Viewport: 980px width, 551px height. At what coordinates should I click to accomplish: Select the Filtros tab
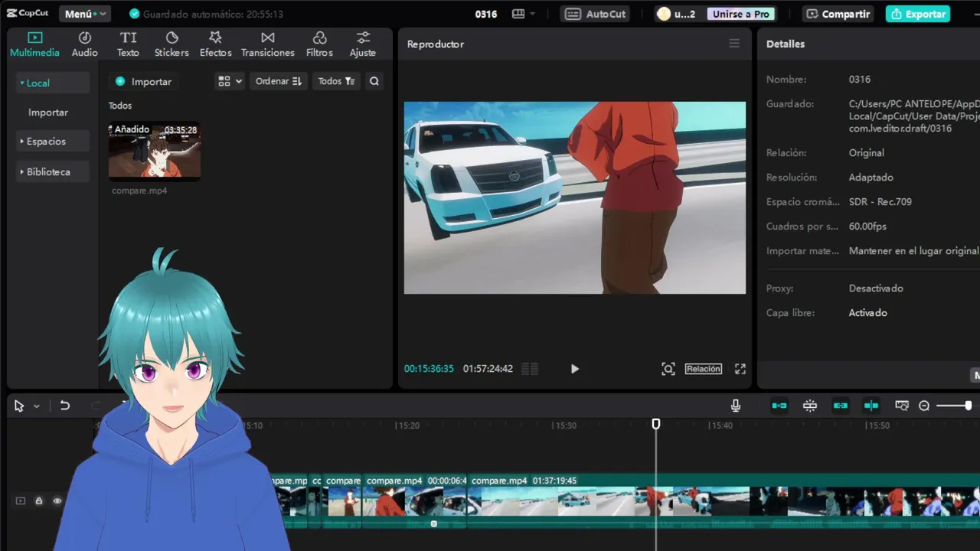click(319, 44)
